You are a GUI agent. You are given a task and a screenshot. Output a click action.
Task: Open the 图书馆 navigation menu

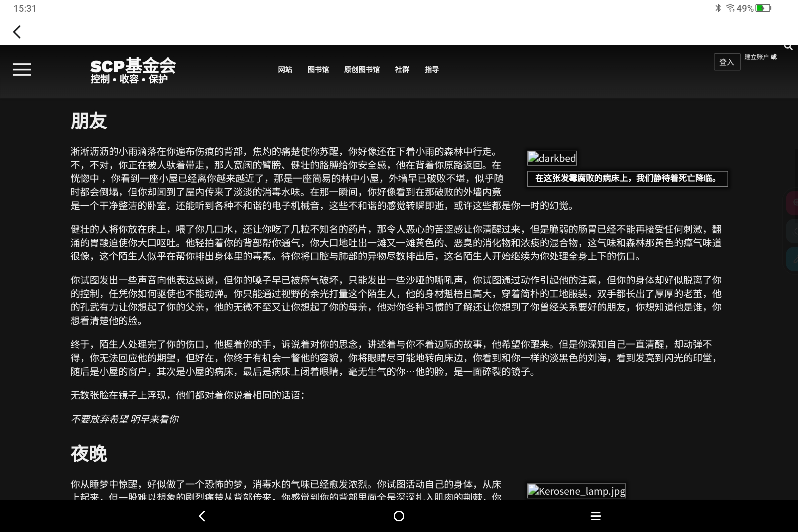point(318,69)
